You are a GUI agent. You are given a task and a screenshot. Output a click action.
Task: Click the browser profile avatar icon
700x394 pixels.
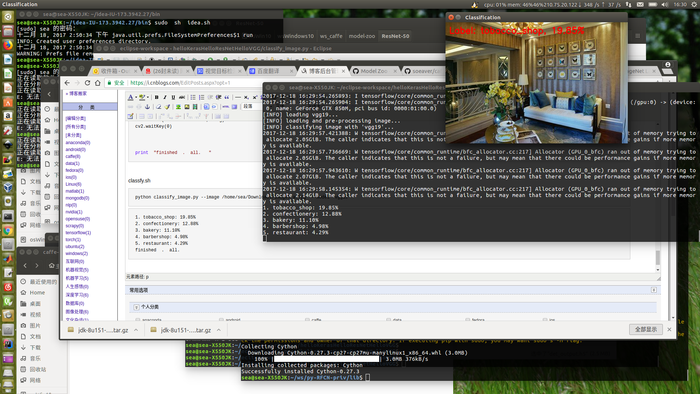pos(668,65)
